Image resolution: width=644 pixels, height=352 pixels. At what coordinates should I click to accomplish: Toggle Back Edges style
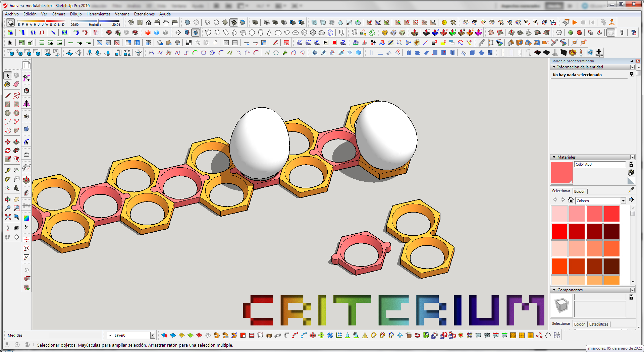point(196,23)
